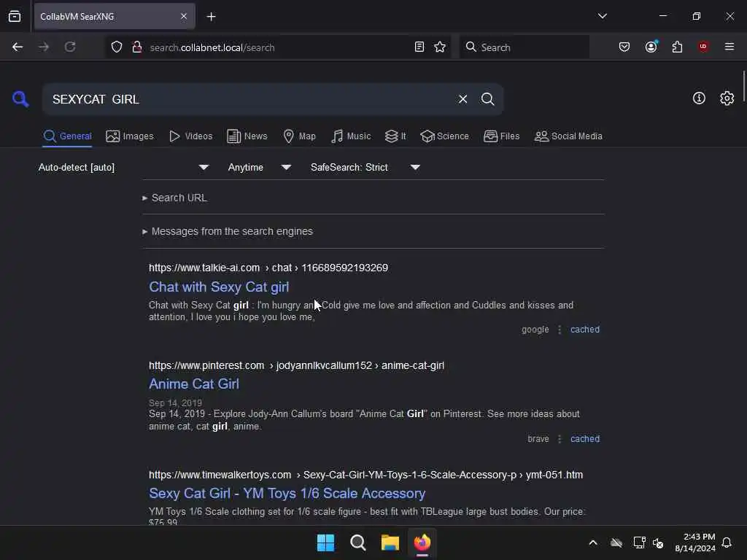
Task: Close the CollabVM SearXNG tab
Action: coord(183,16)
